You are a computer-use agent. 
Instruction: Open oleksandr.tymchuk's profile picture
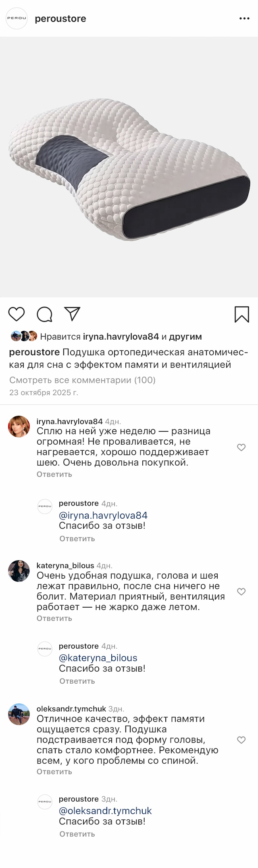click(x=19, y=714)
